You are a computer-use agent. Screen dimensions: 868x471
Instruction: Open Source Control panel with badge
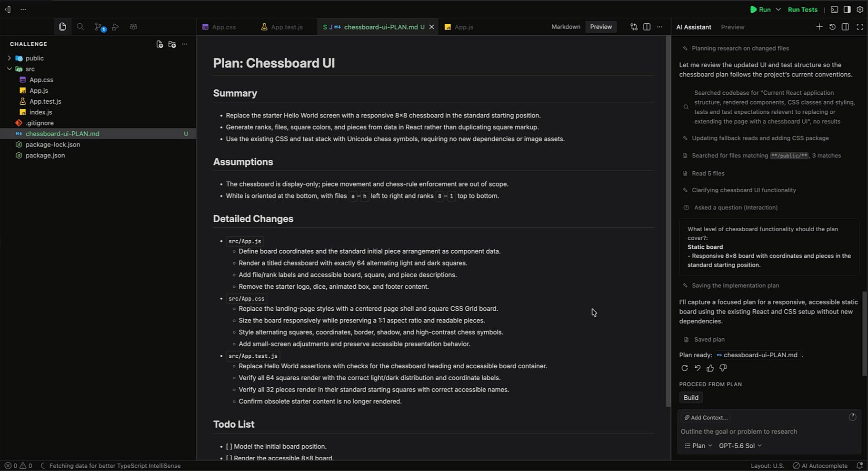pyautogui.click(x=99, y=27)
